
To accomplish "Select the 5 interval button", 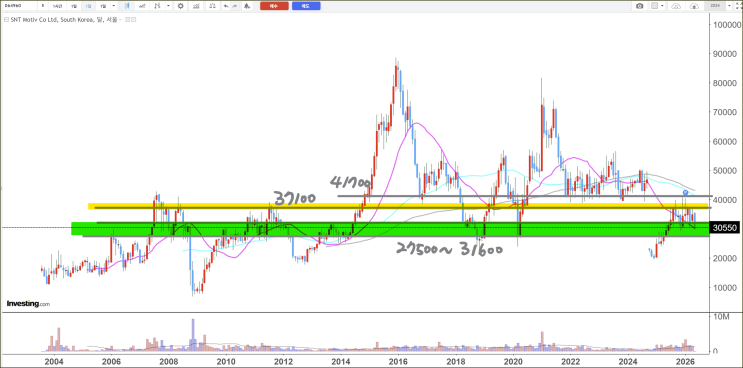I will tap(43, 6).
